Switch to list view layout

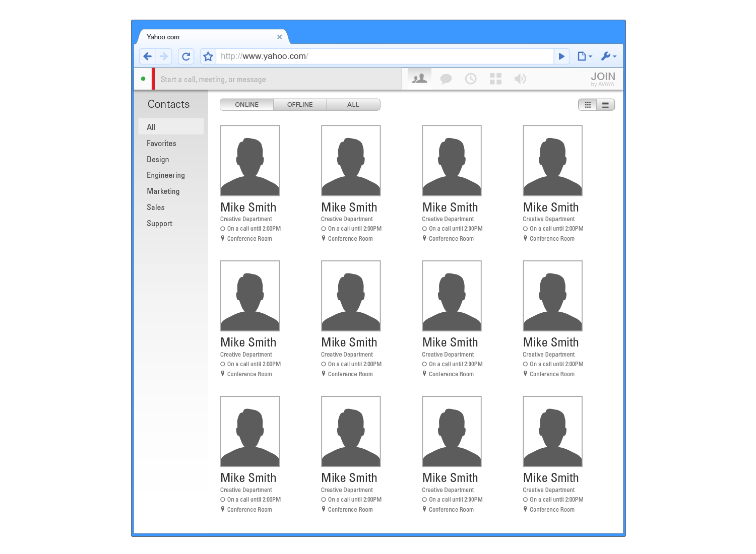(605, 105)
